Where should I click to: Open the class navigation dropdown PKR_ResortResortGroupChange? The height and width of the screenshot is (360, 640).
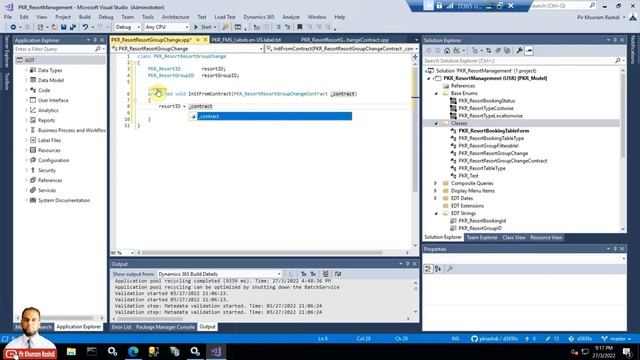[x=187, y=49]
